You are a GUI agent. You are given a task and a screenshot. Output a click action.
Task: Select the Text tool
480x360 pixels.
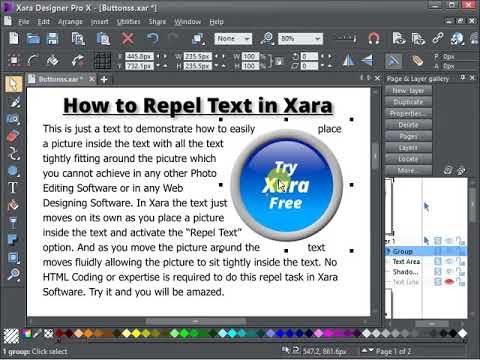click(x=13, y=188)
